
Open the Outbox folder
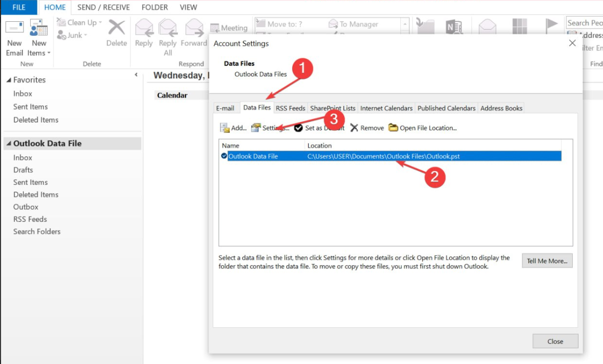pos(26,207)
